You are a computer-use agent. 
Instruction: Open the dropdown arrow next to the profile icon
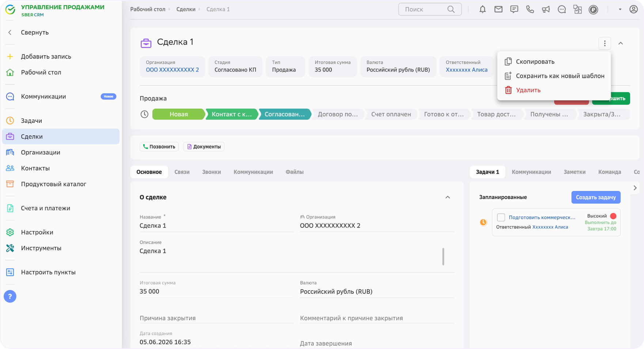click(x=620, y=10)
